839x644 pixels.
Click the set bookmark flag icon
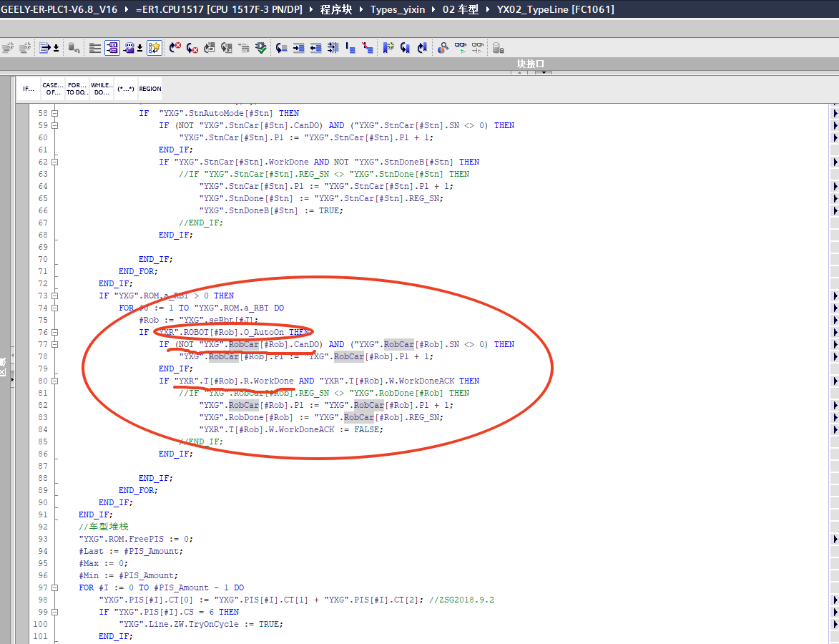388,48
